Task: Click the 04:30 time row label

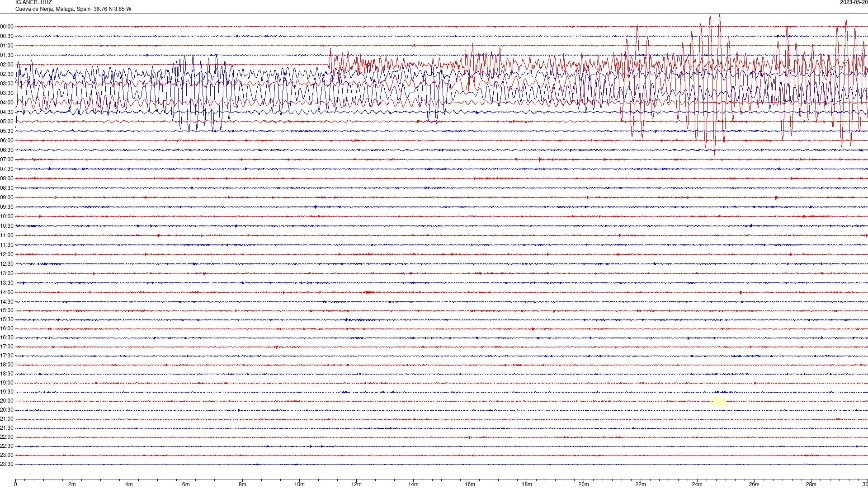Action: click(7, 112)
